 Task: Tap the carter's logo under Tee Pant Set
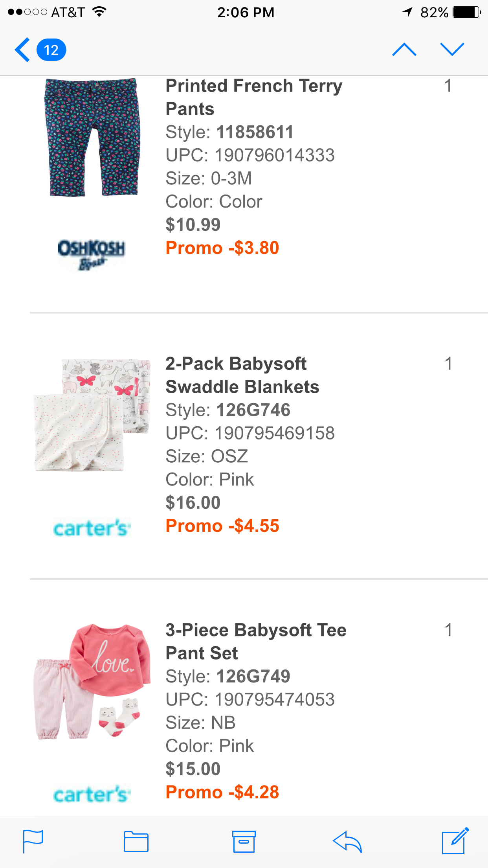[92, 794]
